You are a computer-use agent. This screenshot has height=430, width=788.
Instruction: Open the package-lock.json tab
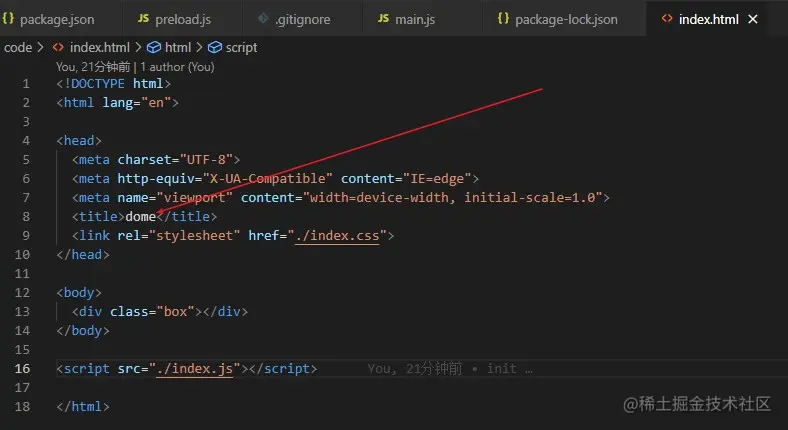click(566, 19)
